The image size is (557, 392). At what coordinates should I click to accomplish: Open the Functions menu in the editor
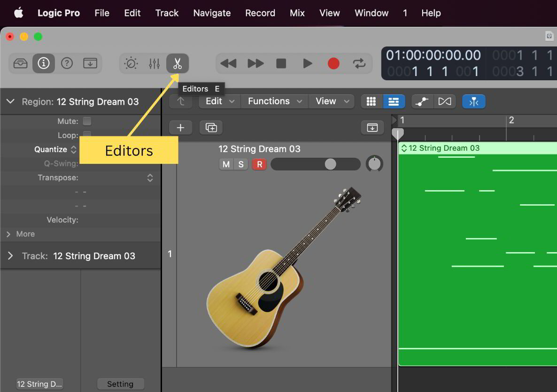(x=270, y=101)
